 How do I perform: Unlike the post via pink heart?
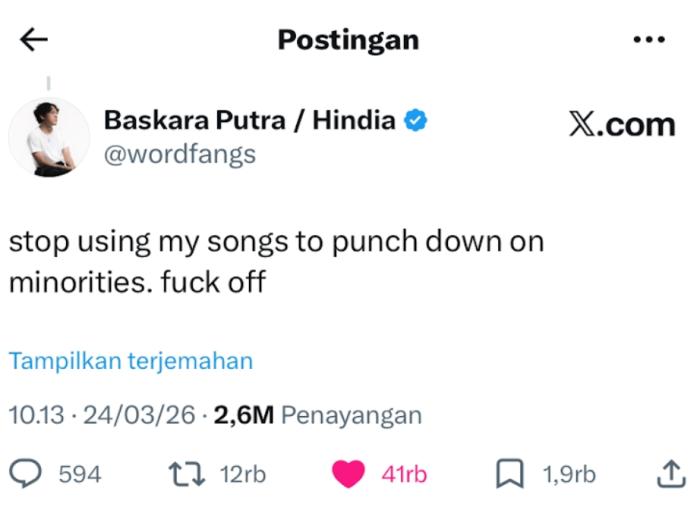[348, 474]
